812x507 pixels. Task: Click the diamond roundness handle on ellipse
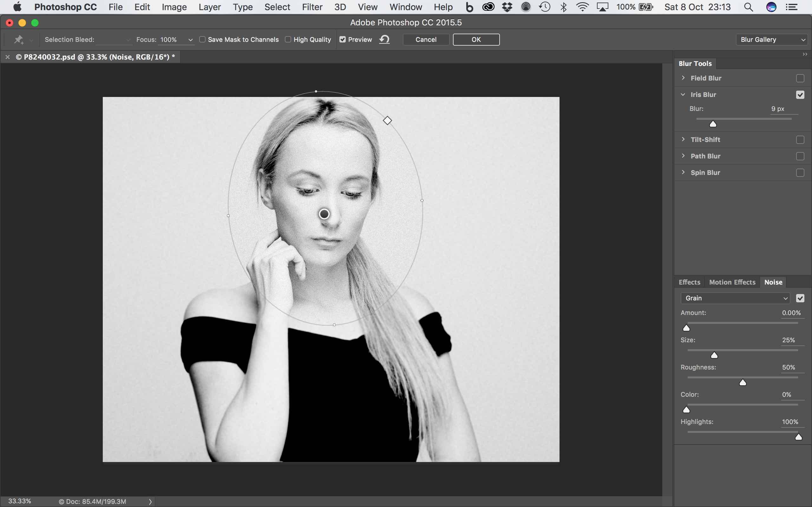(x=387, y=120)
